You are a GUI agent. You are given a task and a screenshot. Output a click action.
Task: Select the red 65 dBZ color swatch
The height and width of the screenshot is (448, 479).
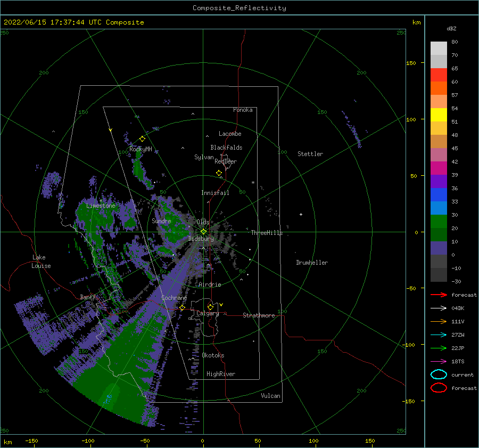point(439,75)
